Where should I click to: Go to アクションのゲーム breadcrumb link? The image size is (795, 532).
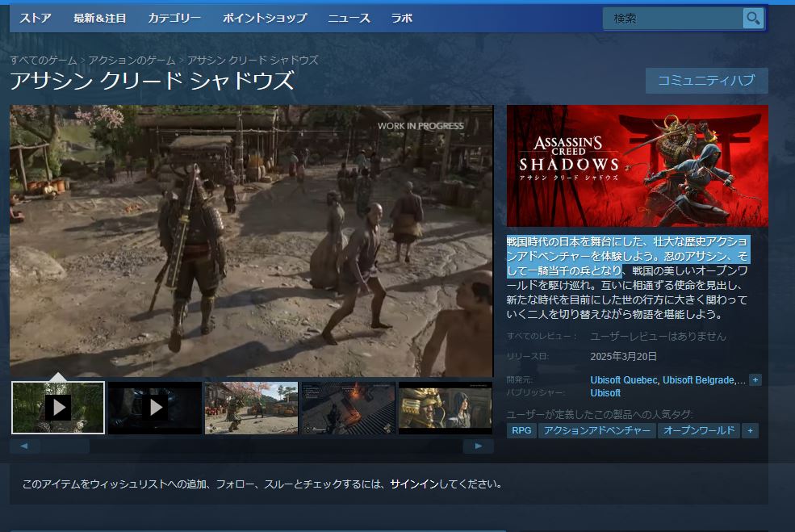point(132,61)
